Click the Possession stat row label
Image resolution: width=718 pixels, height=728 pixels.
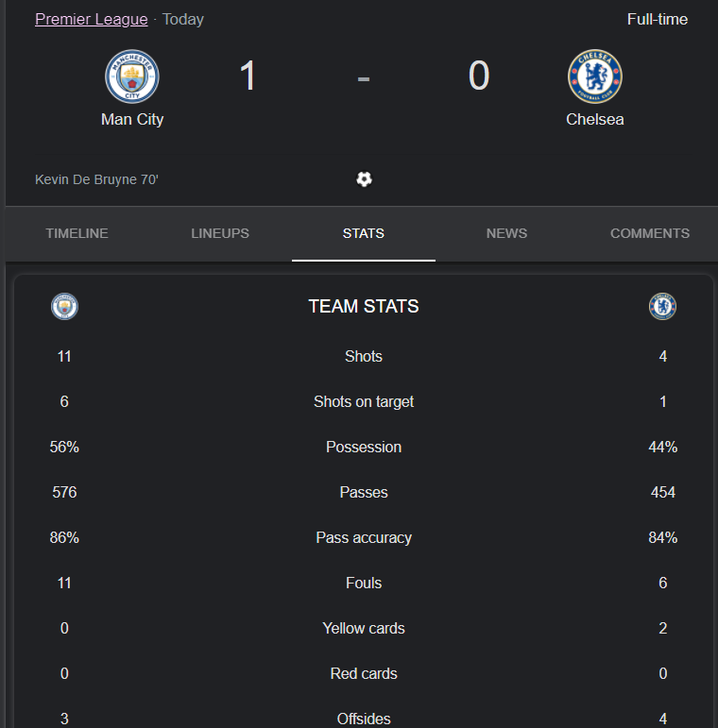click(x=364, y=448)
